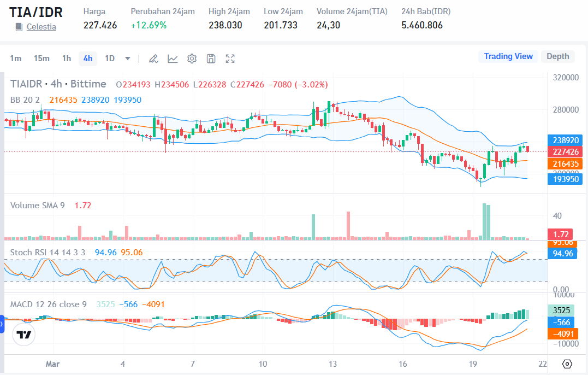Click the MACD 12 26 close 9 label
The image size is (588, 375).
click(49, 304)
